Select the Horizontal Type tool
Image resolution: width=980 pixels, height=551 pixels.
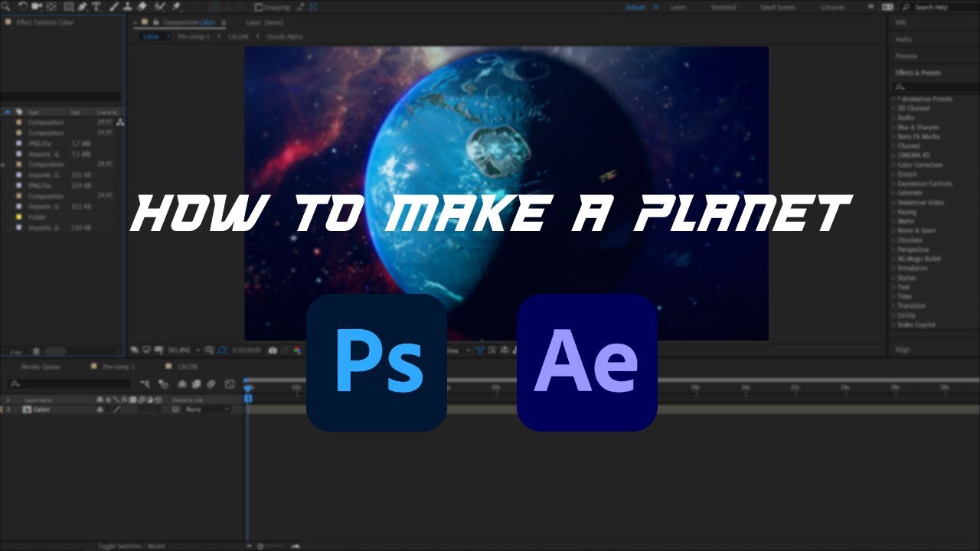(x=96, y=7)
